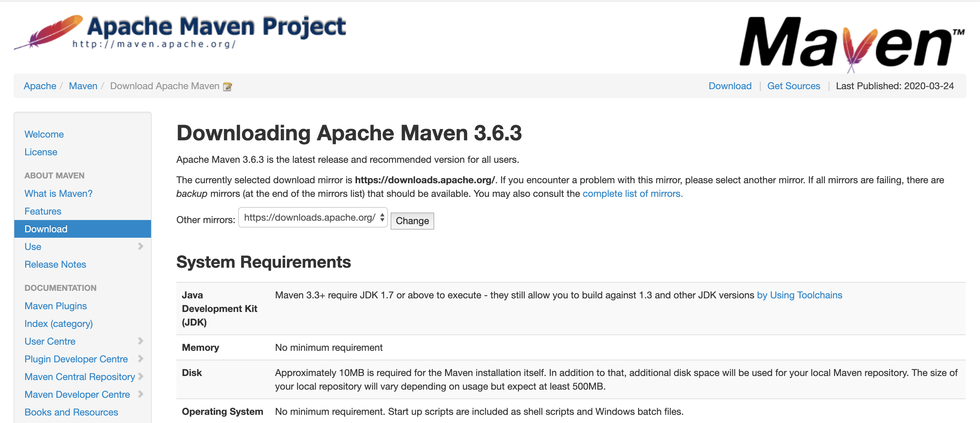Click the edit page icon in breadcrumb
This screenshot has width=980, height=423.
(x=227, y=87)
